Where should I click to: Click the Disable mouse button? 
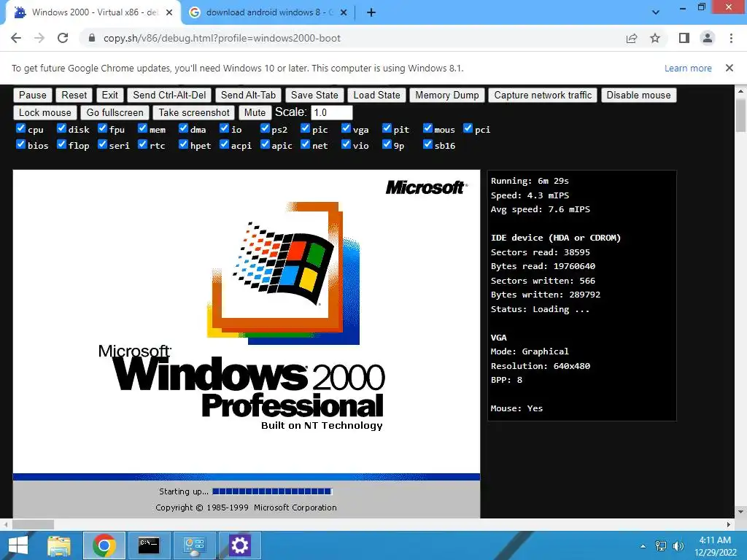point(638,96)
